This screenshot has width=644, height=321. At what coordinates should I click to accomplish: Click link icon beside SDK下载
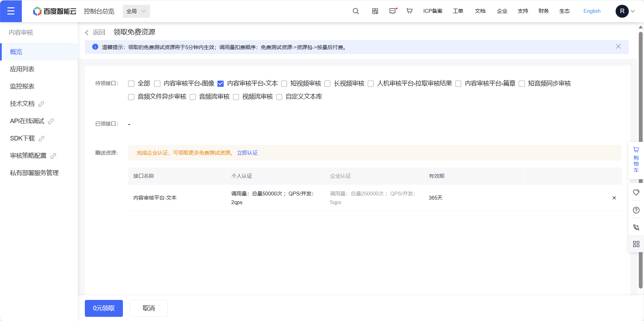[x=42, y=138]
